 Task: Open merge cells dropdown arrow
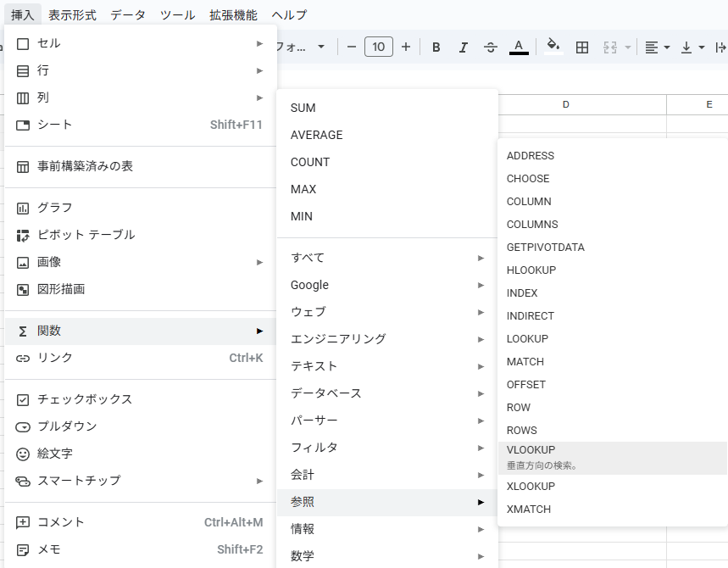[628, 47]
